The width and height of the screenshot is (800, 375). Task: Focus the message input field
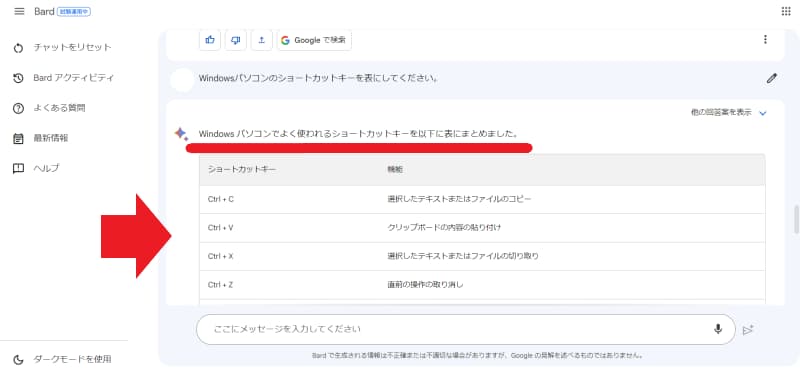tap(466, 329)
